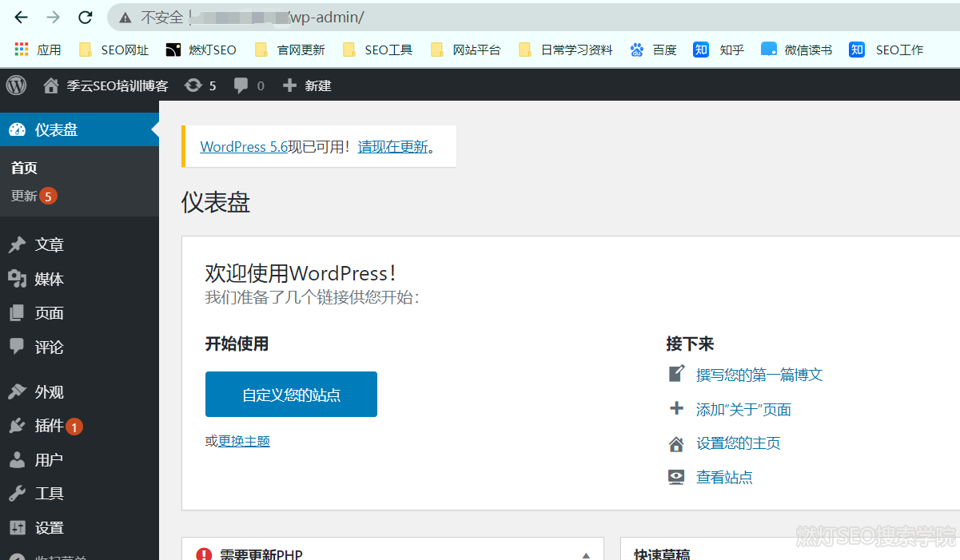Image resolution: width=960 pixels, height=560 pixels.
Task: Click the 工具 wrench icon
Action: [x=17, y=494]
